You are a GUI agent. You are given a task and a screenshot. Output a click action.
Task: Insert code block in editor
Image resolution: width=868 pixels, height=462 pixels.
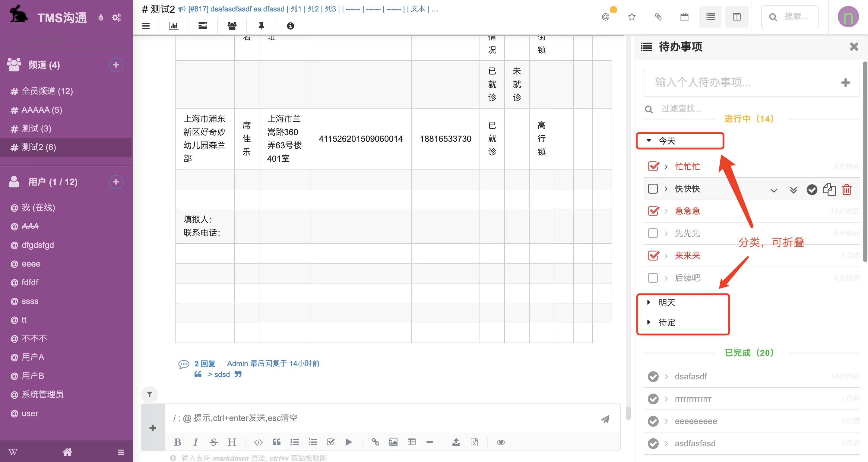tap(258, 442)
